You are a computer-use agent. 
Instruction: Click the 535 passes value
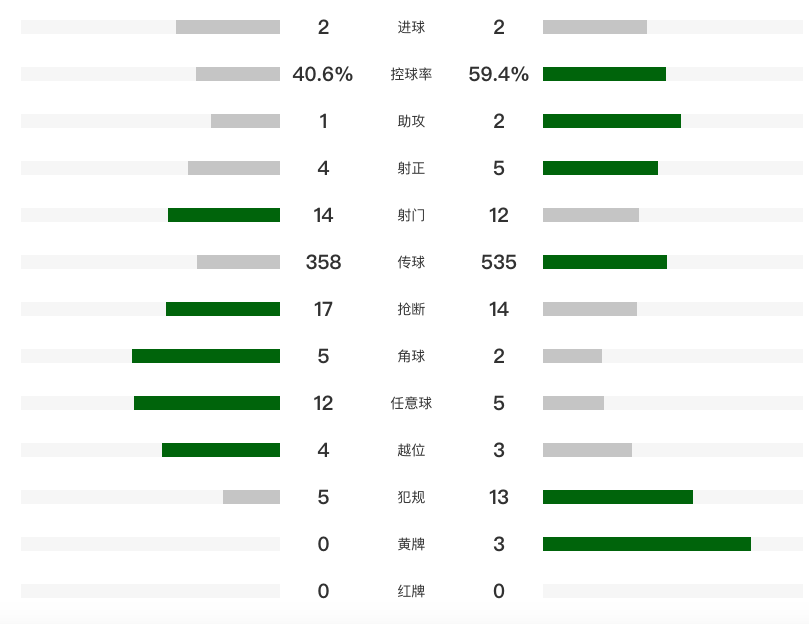click(498, 262)
